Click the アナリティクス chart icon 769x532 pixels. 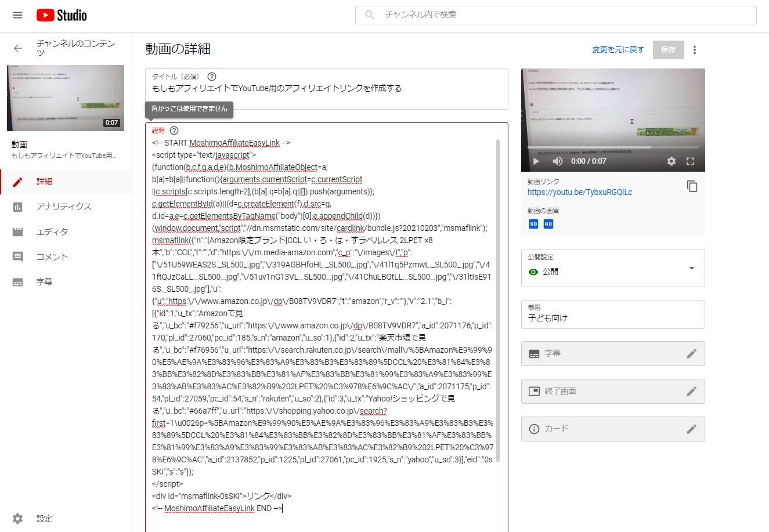18,207
